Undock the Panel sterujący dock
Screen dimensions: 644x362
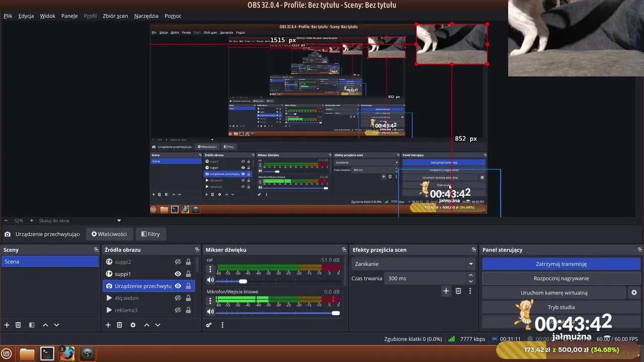pos(639,250)
